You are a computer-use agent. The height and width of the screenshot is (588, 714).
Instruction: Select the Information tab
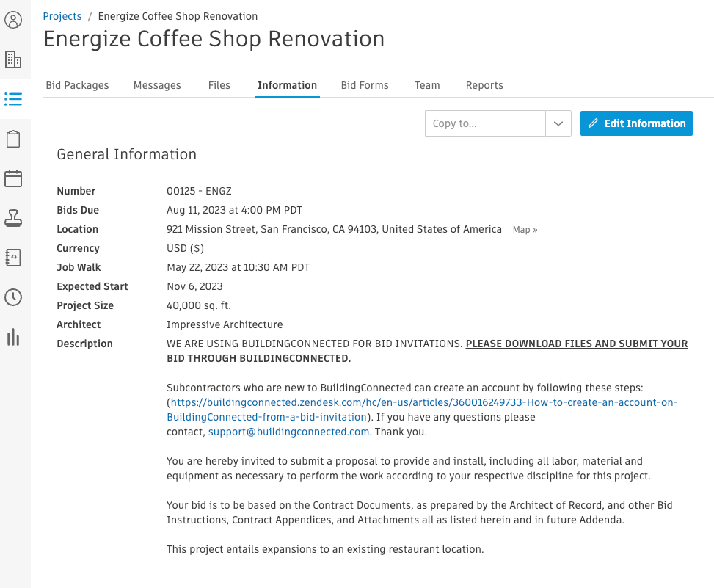(287, 85)
